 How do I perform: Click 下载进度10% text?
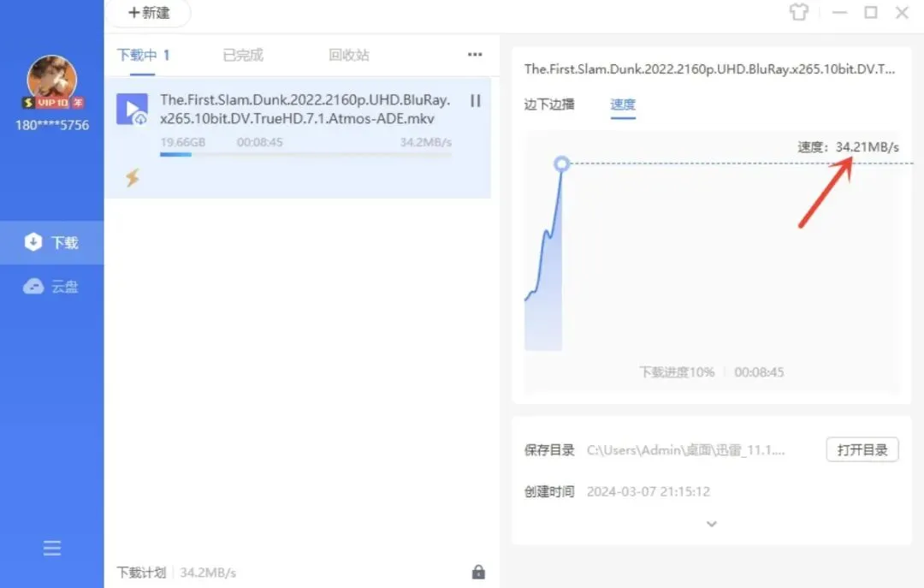coord(677,372)
